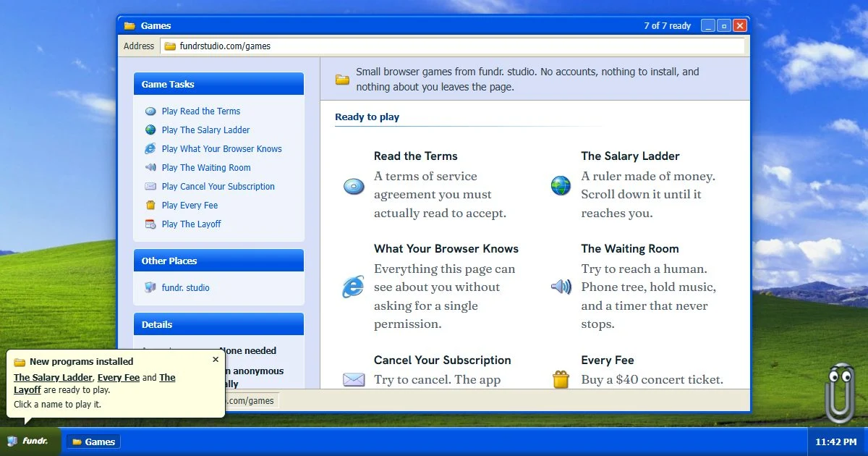Open Play What Your Browser Knows link
The image size is (868, 456).
[222, 149]
